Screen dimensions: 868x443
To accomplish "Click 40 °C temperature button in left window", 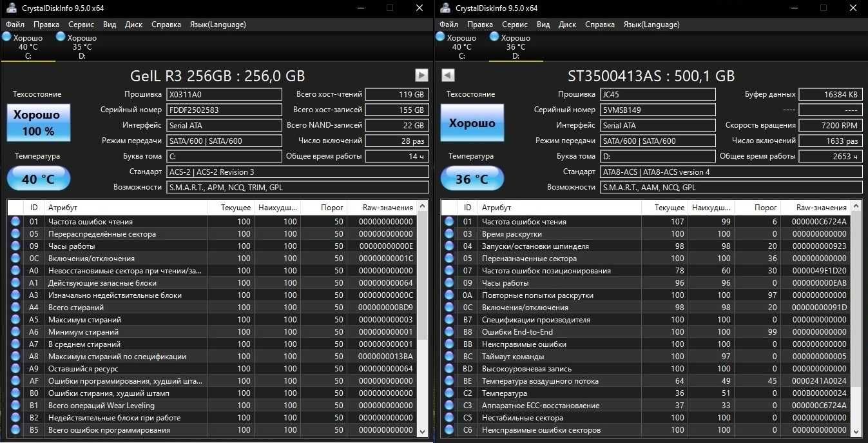I will [38, 179].
